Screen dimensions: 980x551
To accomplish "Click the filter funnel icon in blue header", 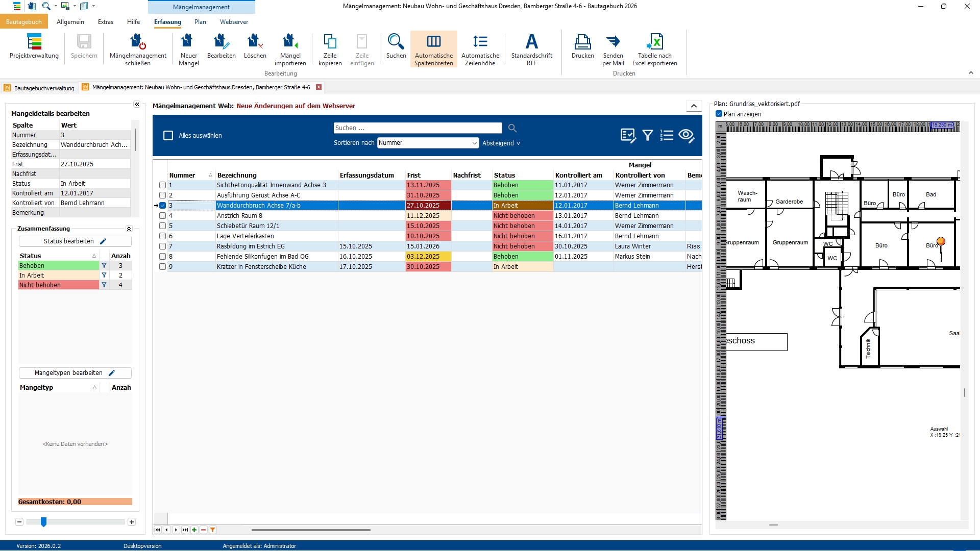I will tap(648, 135).
